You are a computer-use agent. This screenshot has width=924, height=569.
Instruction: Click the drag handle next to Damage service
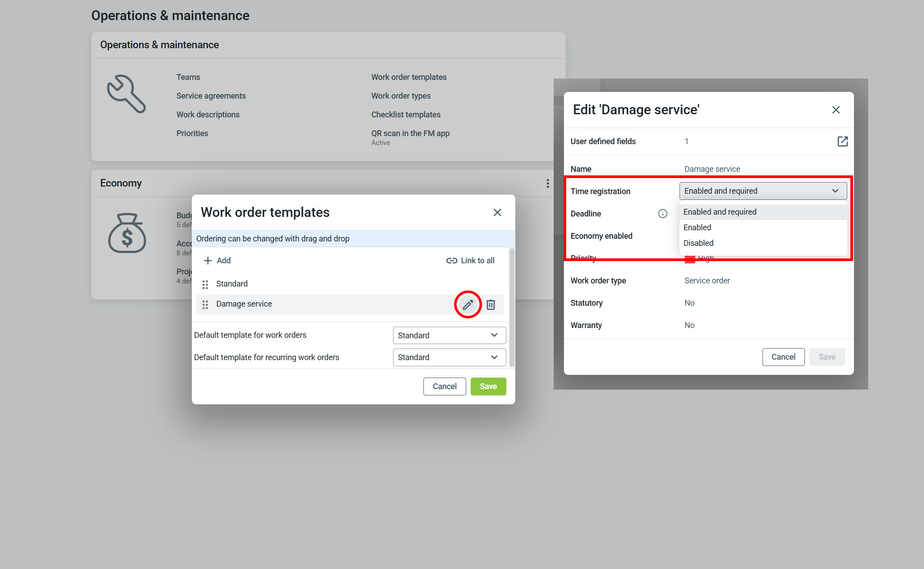[x=205, y=304]
